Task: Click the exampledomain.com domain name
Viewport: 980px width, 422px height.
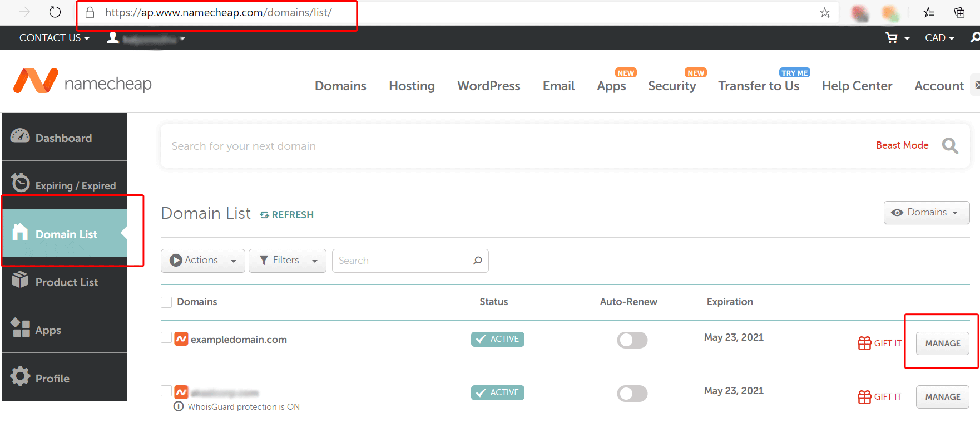Action: coord(239,340)
